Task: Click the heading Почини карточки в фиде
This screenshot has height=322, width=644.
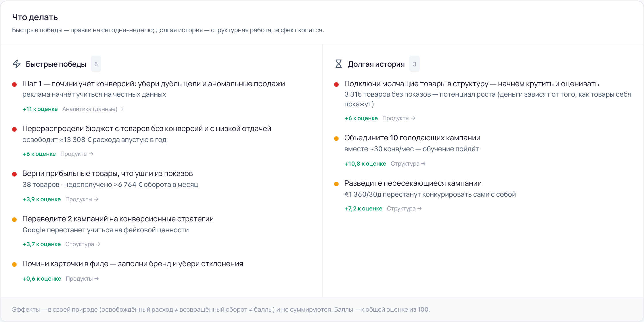Action: pyautogui.click(x=133, y=264)
